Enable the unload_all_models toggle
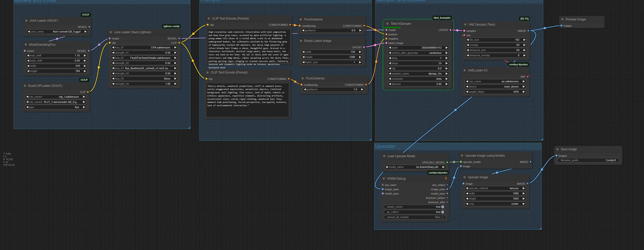Image resolution: width=644 pixels, height=250 pixels. coord(443,217)
